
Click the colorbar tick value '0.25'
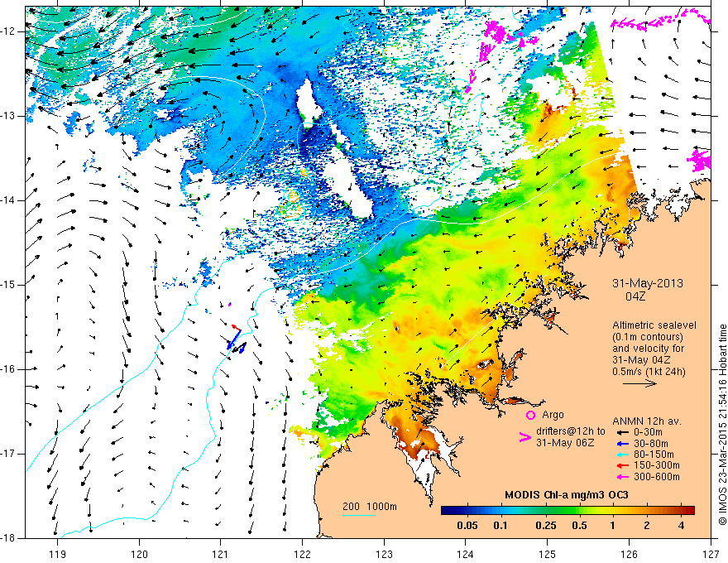[x=546, y=526]
